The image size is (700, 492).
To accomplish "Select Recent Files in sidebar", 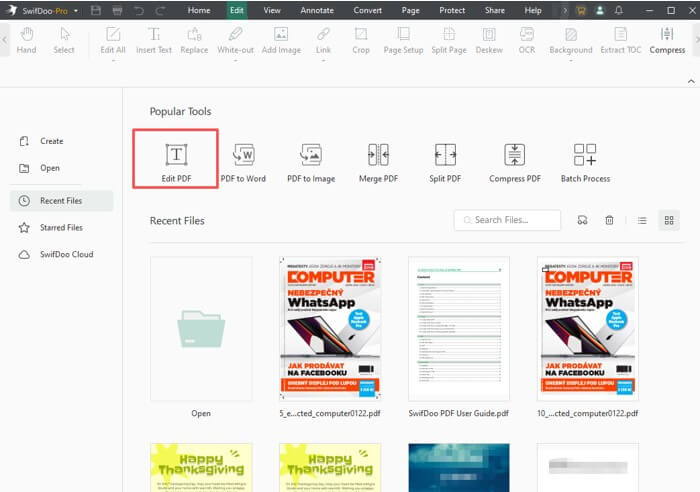I will (61, 201).
